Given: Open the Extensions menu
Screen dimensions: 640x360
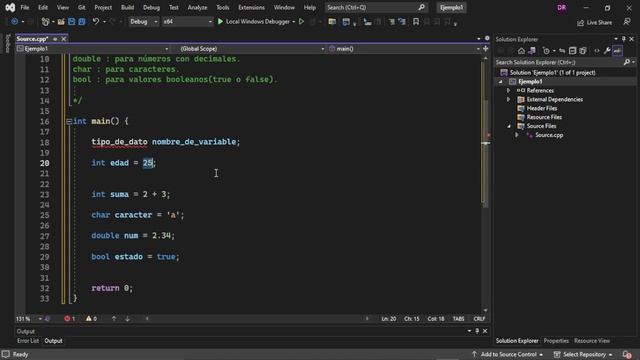Looking at the screenshot, I should pos(251,7).
